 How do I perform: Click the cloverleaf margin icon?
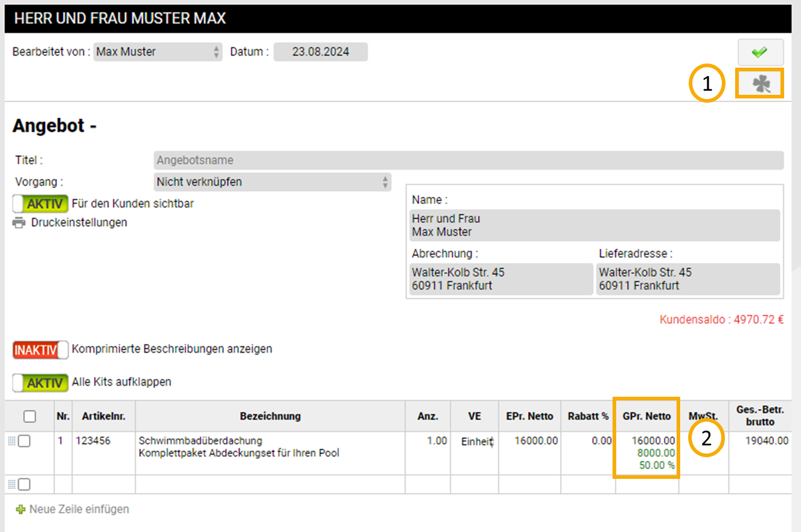click(x=760, y=84)
